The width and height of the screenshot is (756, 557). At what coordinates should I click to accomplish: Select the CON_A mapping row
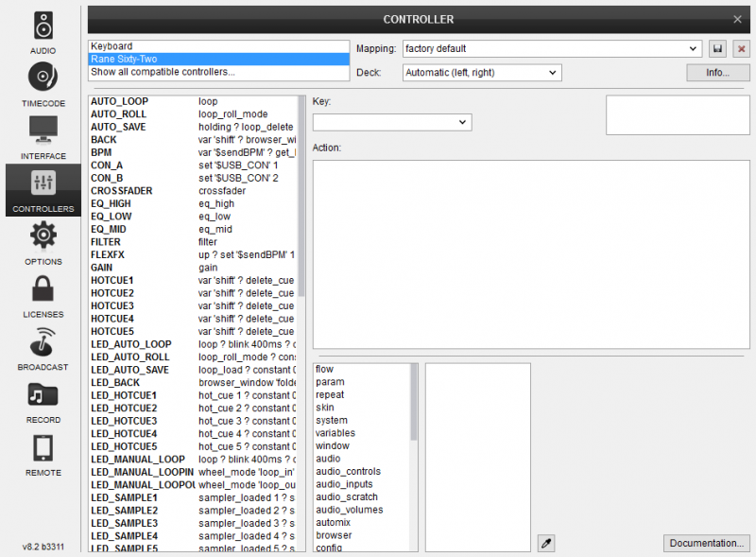[x=194, y=165]
